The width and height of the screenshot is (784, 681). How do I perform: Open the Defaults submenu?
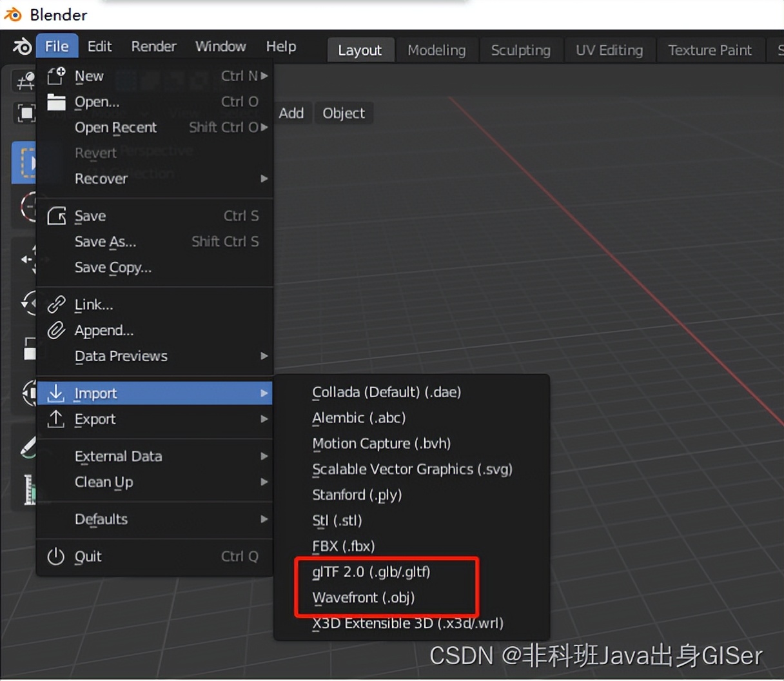coord(101,520)
